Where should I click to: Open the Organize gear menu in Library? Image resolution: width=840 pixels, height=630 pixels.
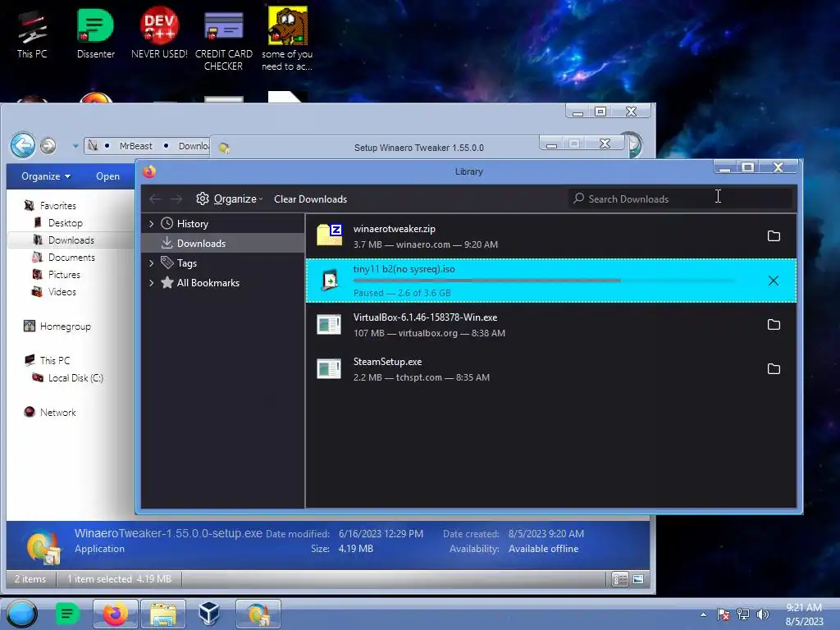229,199
